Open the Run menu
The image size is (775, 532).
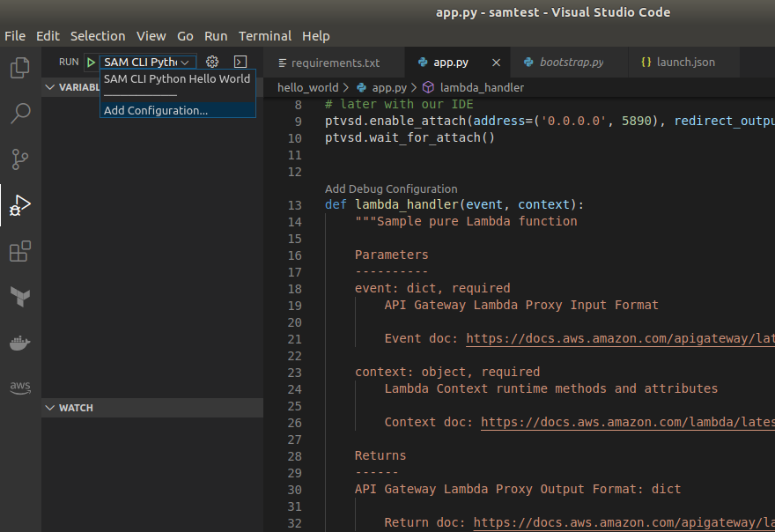[216, 36]
